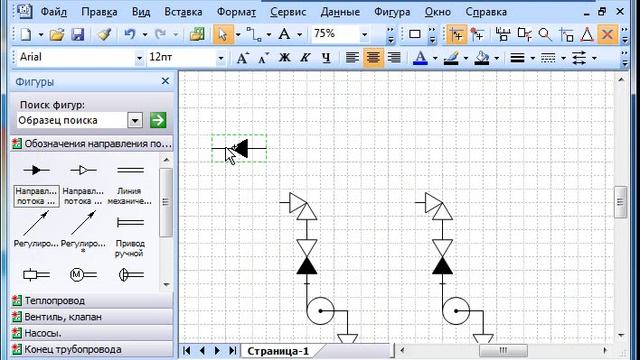The image size is (640, 360).
Task: Undo the last action
Action: (x=130, y=34)
